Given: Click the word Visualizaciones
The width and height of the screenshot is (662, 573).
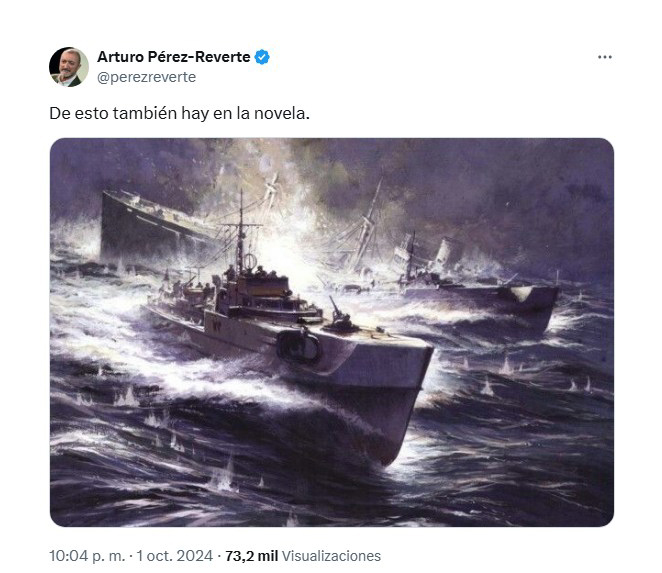Looking at the screenshot, I should 331,556.
